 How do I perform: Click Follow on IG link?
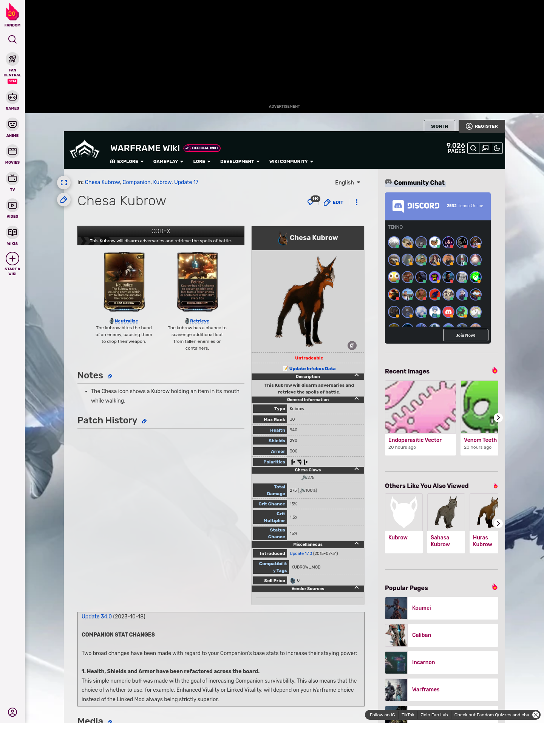click(382, 715)
